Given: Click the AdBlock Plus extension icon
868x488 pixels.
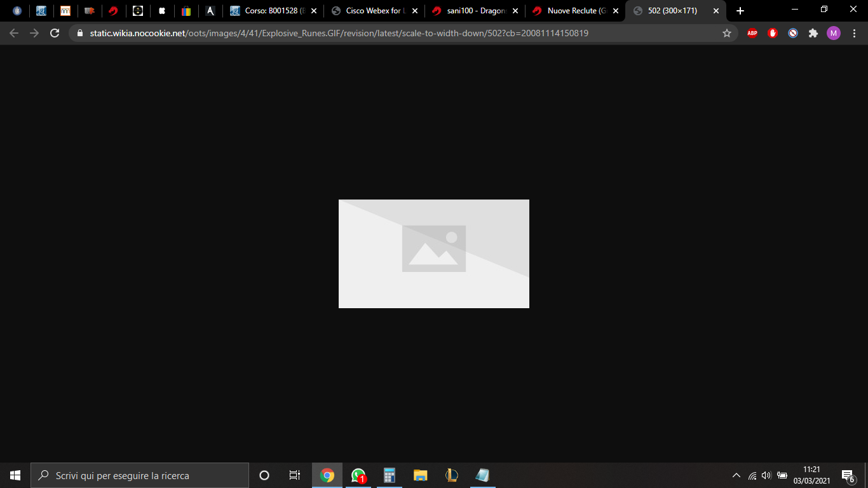Looking at the screenshot, I should (752, 33).
